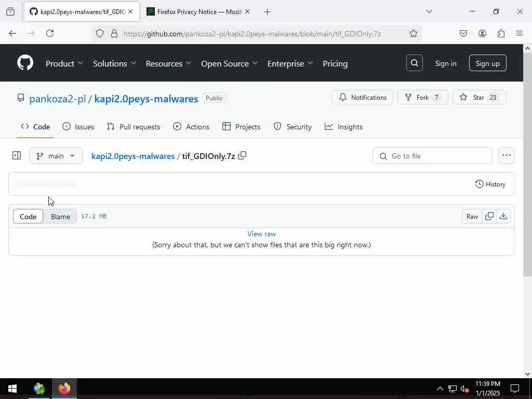Expand the Open Source menu
Viewport: 532px width, 399px height.
pyautogui.click(x=229, y=63)
